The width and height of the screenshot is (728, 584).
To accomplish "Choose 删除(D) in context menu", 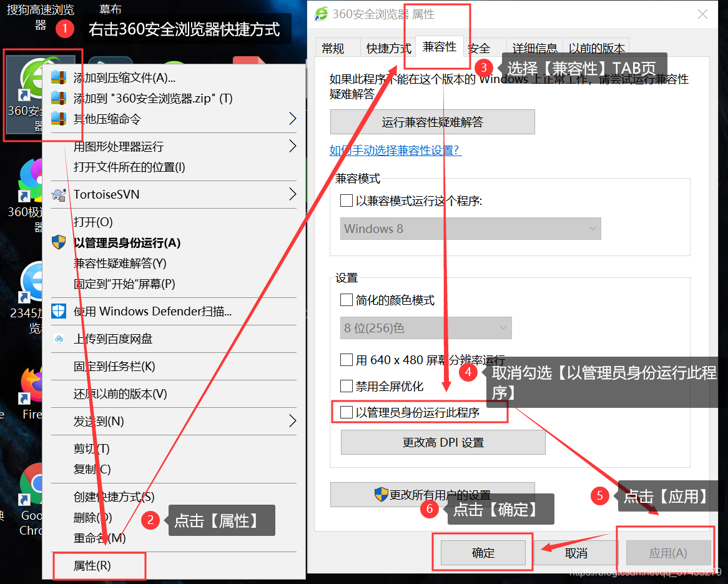I will (x=174, y=517).
